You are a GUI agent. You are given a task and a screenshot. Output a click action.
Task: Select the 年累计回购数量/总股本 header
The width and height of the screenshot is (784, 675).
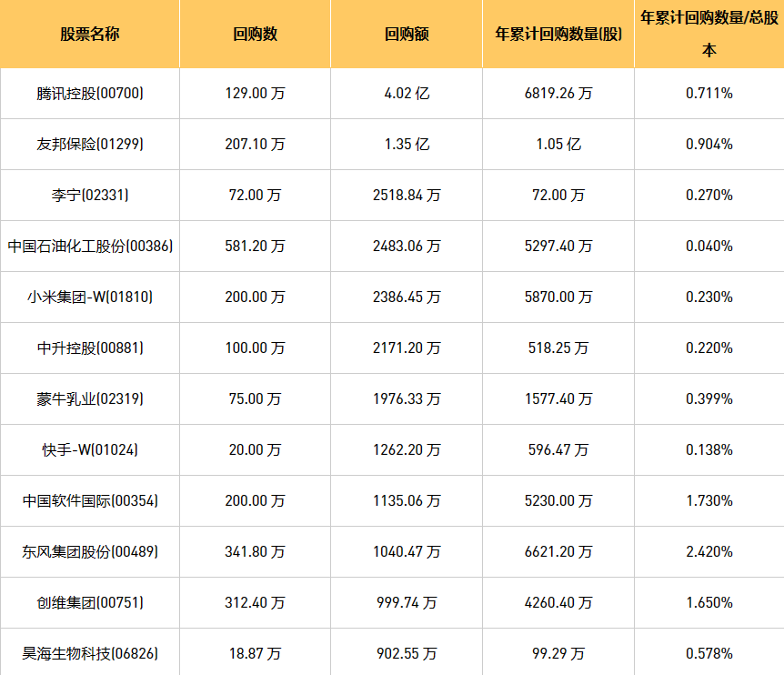coord(709,34)
